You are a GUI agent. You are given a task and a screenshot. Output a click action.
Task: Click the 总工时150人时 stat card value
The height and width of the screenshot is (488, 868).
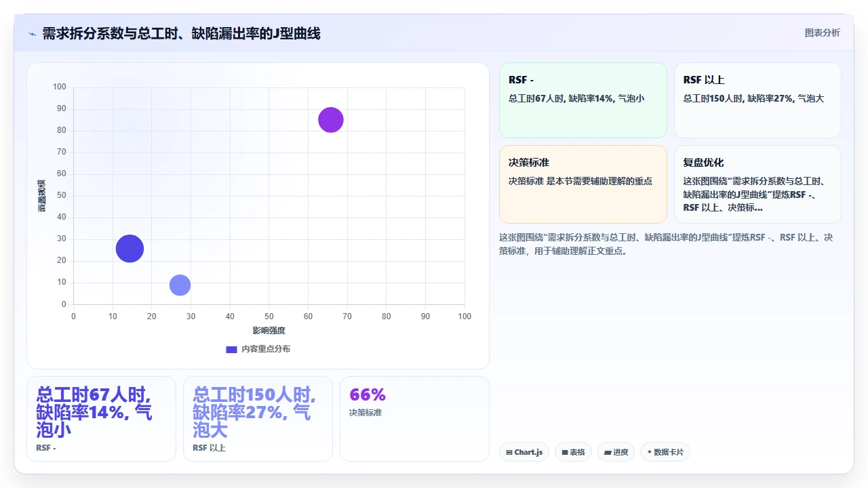[254, 412]
